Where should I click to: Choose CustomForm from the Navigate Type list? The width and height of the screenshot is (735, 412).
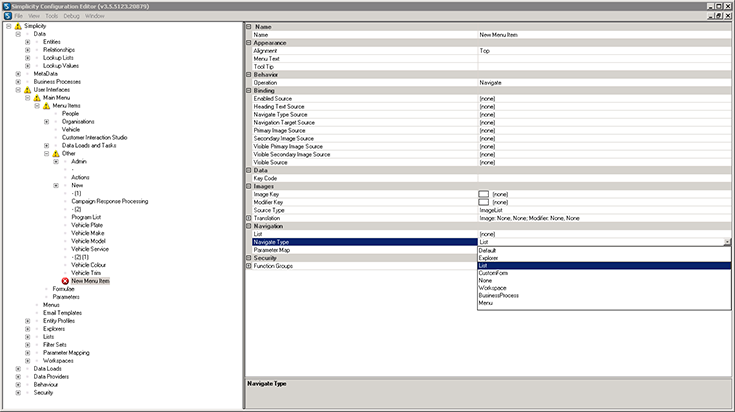pyautogui.click(x=604, y=273)
